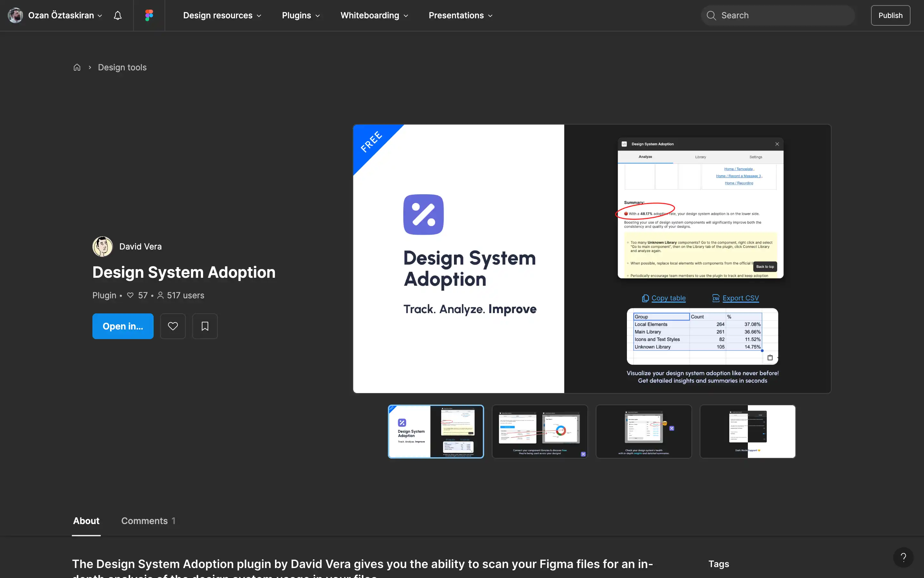Select the second thumbnail about component libraries
Viewport: 924px width, 578px height.
tap(540, 431)
